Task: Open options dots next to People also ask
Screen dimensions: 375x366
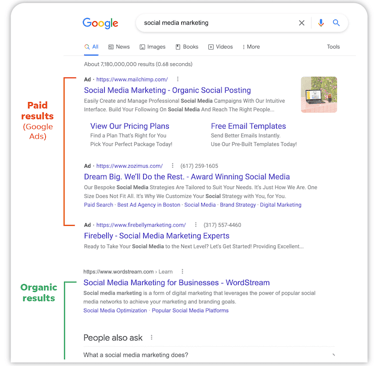Action: (x=152, y=338)
